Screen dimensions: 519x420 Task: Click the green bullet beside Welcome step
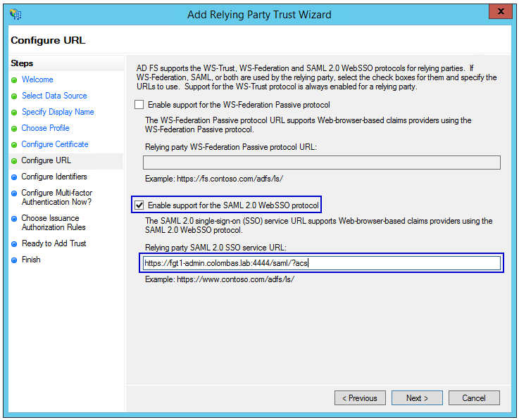click(x=14, y=80)
